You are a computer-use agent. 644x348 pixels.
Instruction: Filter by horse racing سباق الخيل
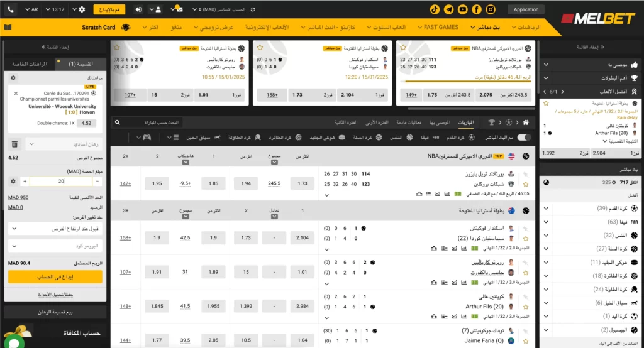pos(203,138)
